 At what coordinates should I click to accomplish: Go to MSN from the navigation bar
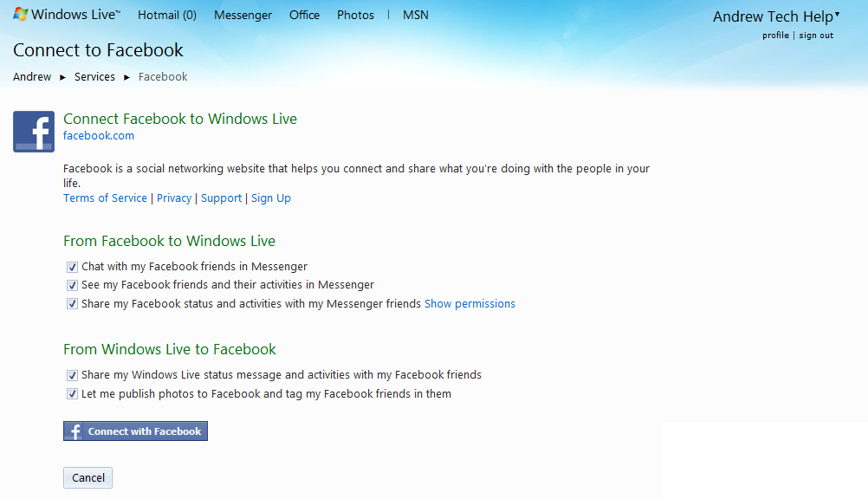[x=416, y=15]
